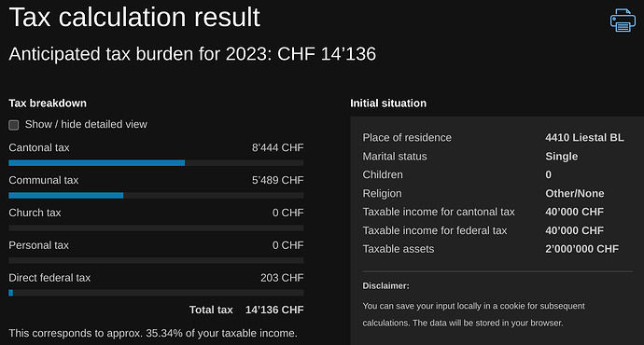The image size is (644, 345).
Task: Click the Initial situation heading
Action: click(x=388, y=103)
